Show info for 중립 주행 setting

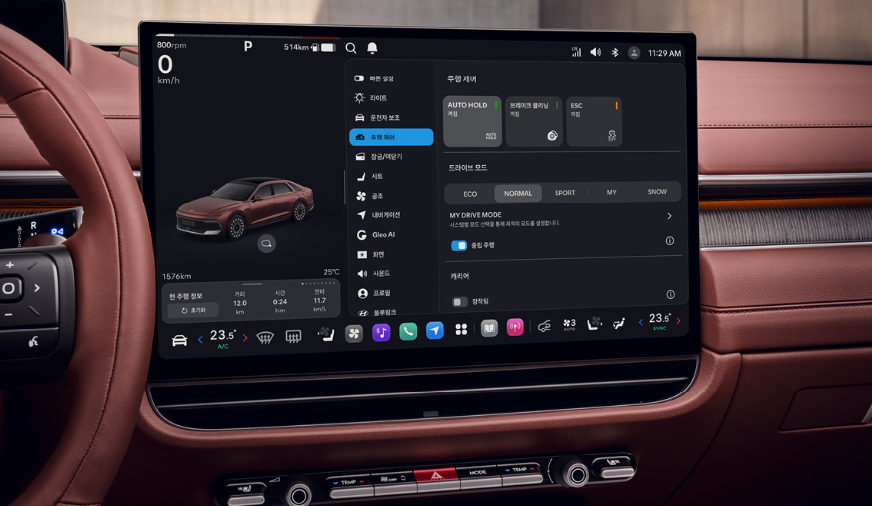coord(670,241)
